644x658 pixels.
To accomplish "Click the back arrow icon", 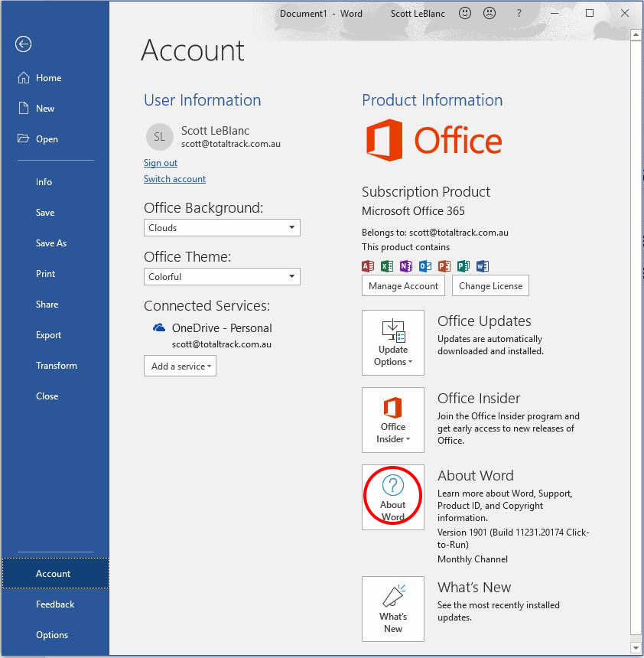I will point(23,44).
